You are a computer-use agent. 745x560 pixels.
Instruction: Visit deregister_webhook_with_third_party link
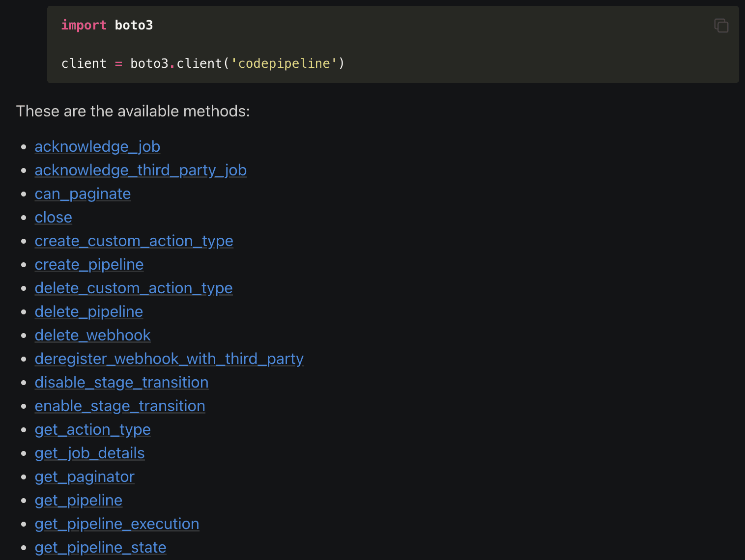coord(169,359)
